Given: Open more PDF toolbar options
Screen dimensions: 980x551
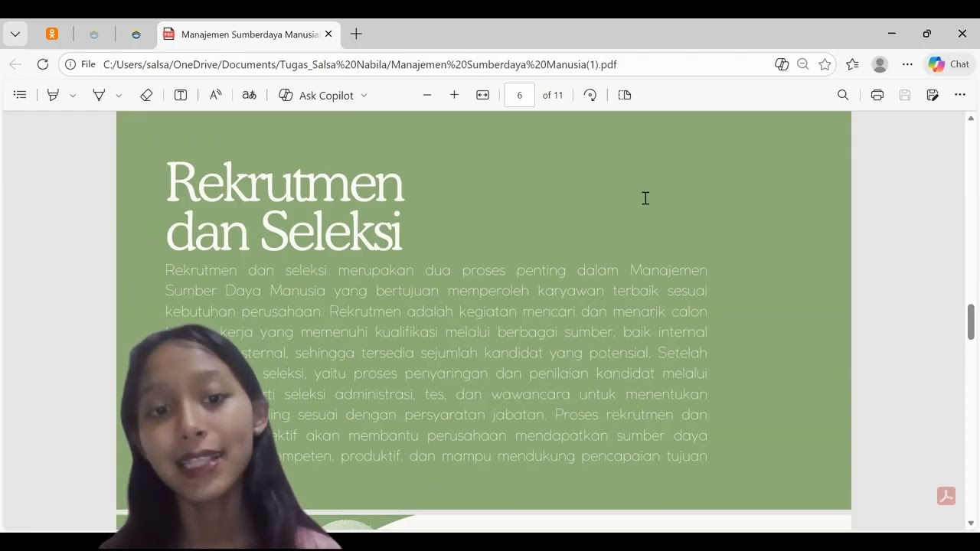Looking at the screenshot, I should (x=960, y=95).
